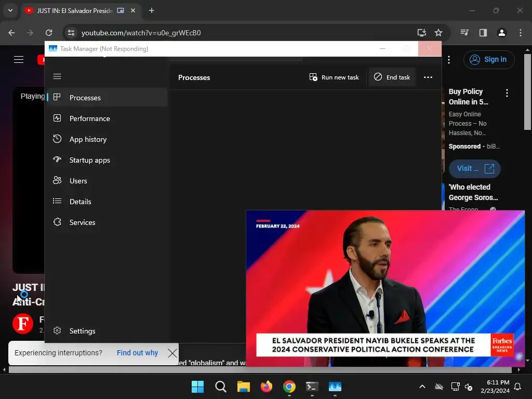
Task: Click the App history clock icon
Action: 57,139
